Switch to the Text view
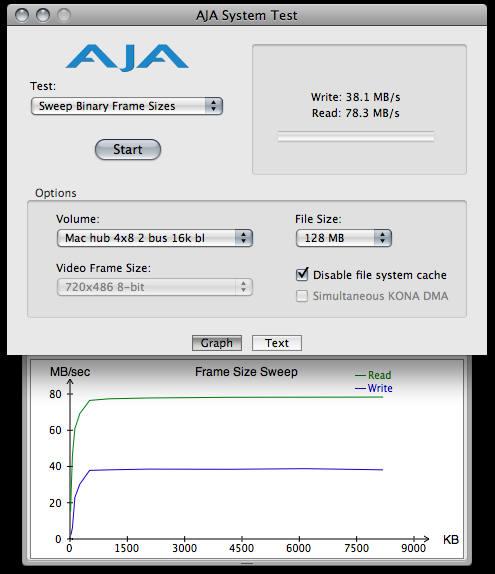 tap(277, 343)
